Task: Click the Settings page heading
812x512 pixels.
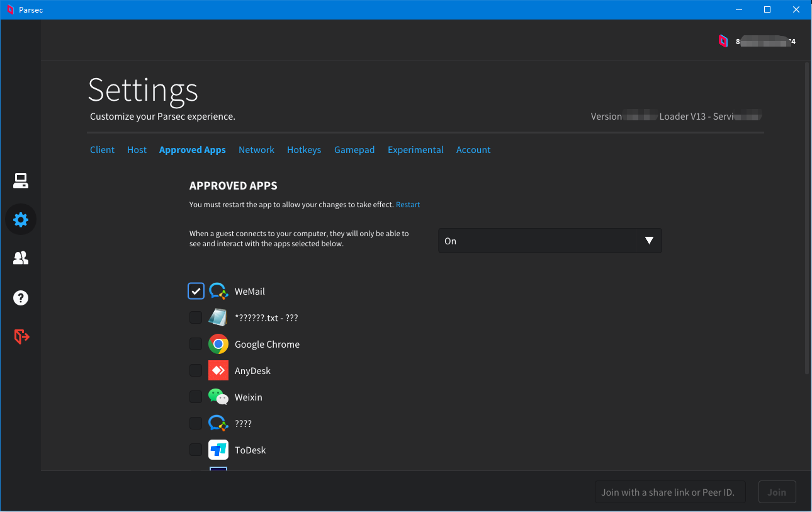Action: 143,90
